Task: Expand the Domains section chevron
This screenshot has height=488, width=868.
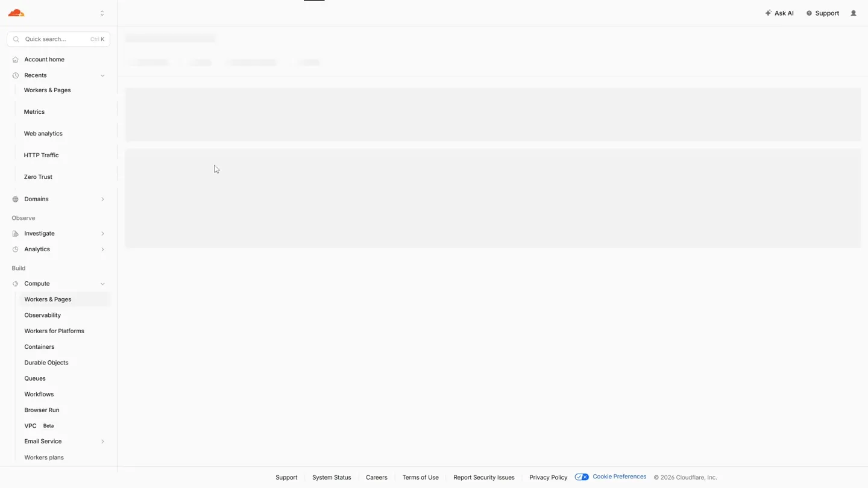Action: pos(102,199)
